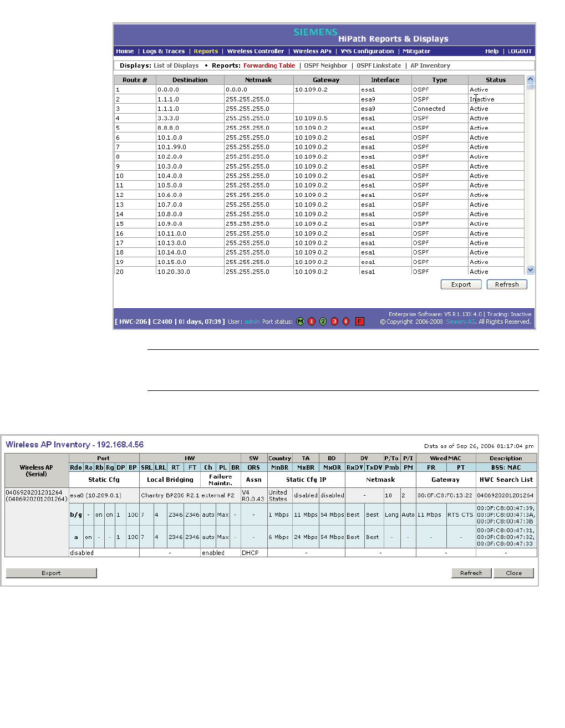Click the Local Bridging header
The height and width of the screenshot is (728, 565).
pyautogui.click(x=170, y=480)
